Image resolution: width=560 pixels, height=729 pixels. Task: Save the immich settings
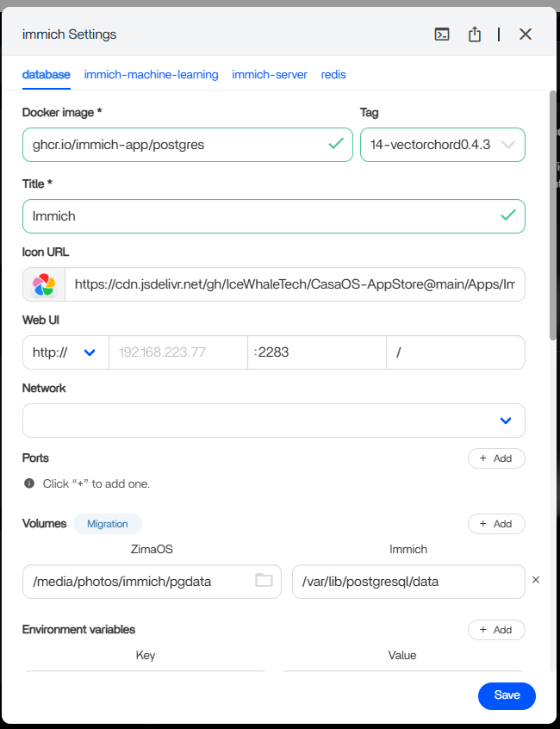[x=507, y=696]
